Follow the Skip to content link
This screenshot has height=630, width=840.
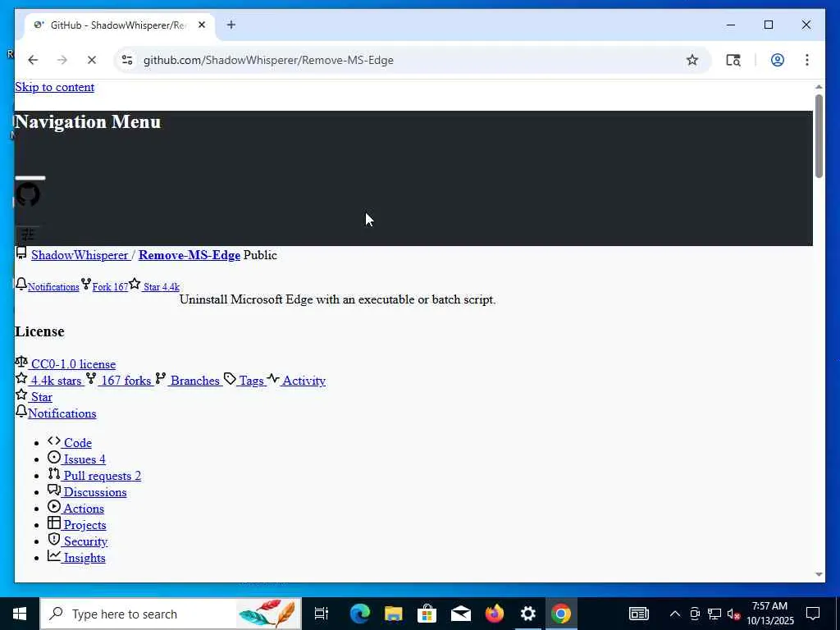pos(55,87)
